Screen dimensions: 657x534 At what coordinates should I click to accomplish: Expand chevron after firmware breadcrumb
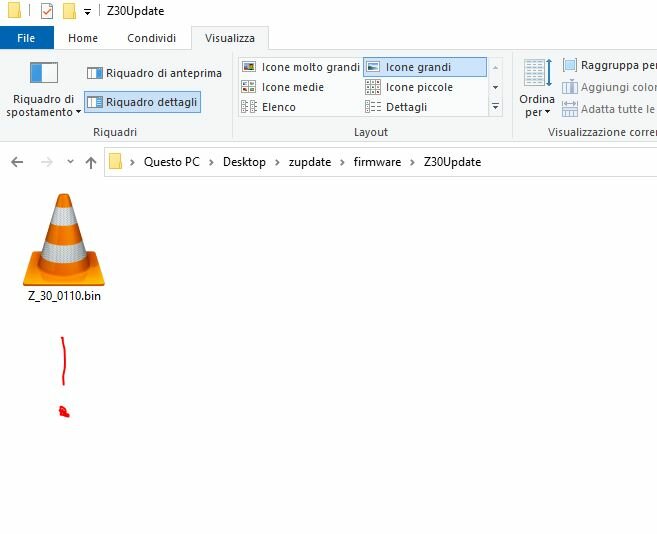[x=412, y=162]
